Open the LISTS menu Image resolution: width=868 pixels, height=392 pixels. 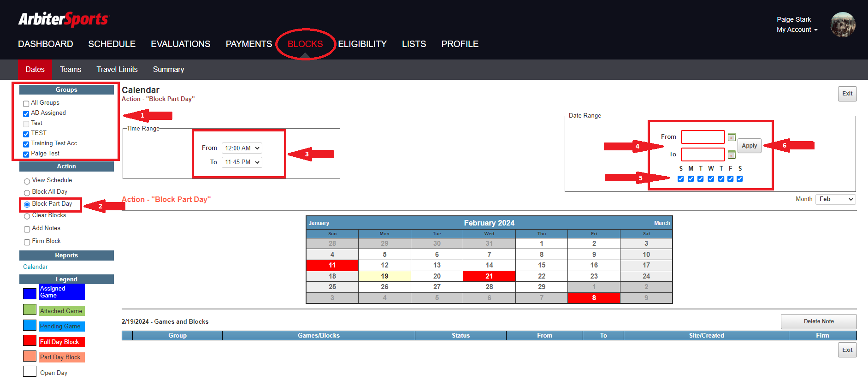[414, 44]
